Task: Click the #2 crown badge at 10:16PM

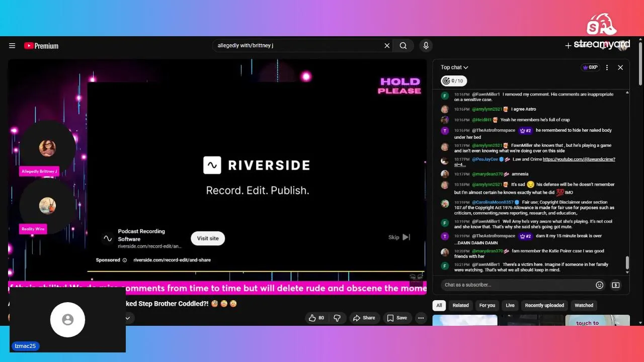Action: 525,131
